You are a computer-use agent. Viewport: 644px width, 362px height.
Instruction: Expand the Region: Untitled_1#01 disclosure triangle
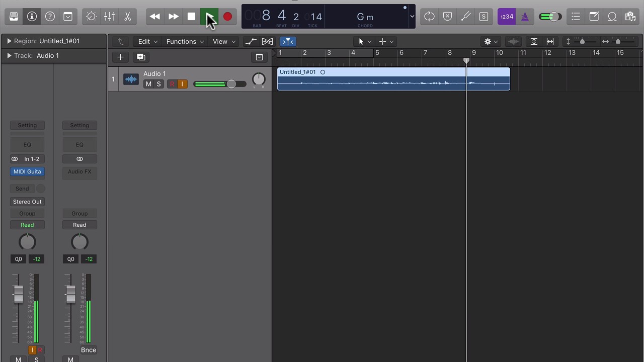pyautogui.click(x=9, y=41)
